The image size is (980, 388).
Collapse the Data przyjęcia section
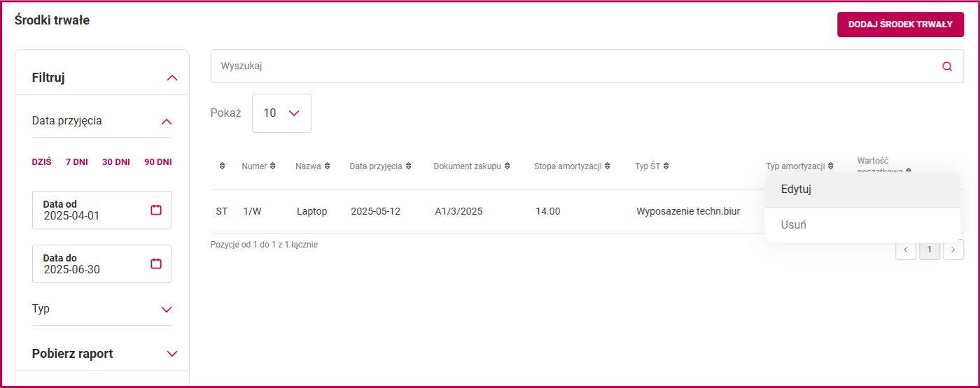[x=167, y=122]
